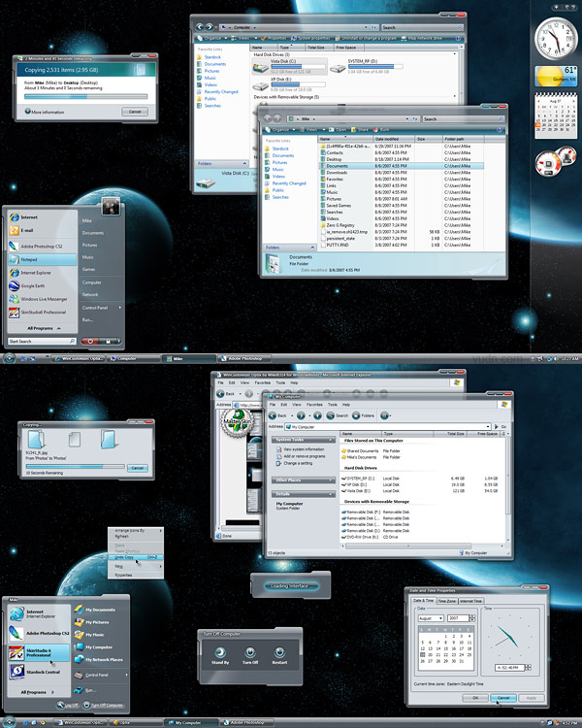Click the Up button in My Computer toolbar
This screenshot has height=728, width=582.
click(x=317, y=415)
